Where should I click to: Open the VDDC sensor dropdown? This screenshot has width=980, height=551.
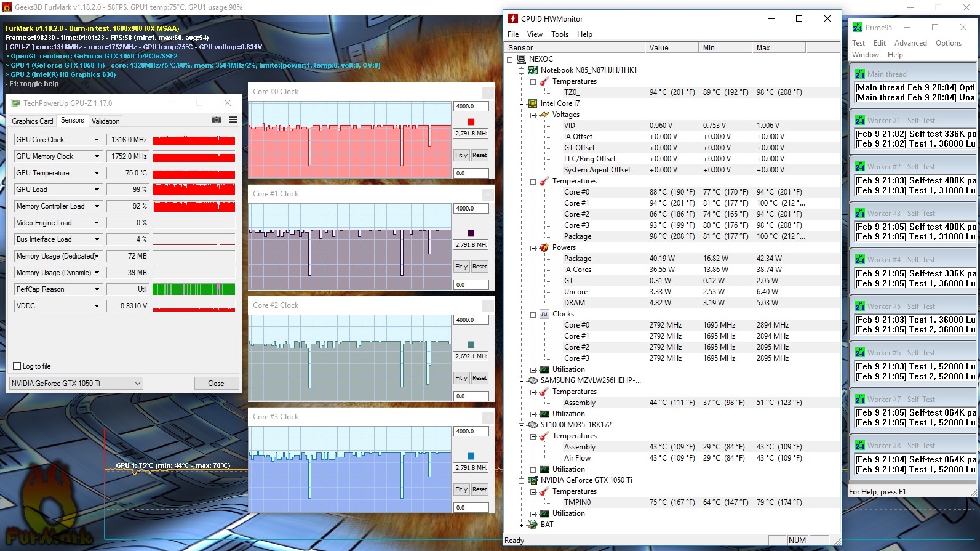(x=97, y=306)
